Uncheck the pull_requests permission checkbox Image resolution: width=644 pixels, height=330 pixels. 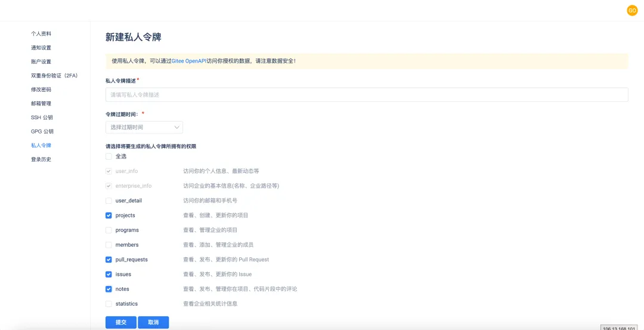(109, 260)
